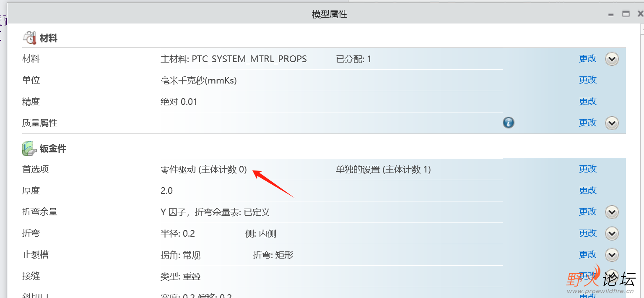Expand the 折弯余量 row details chevron
This screenshot has width=644, height=298.
612,212
